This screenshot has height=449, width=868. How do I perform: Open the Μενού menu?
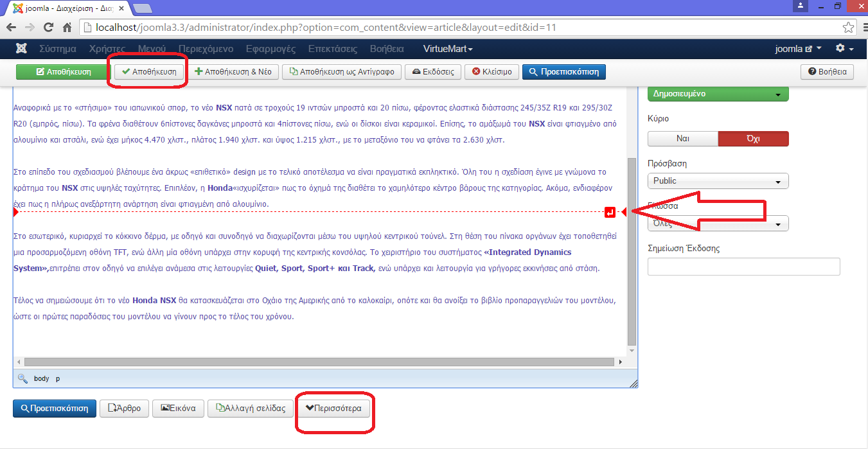tap(152, 49)
